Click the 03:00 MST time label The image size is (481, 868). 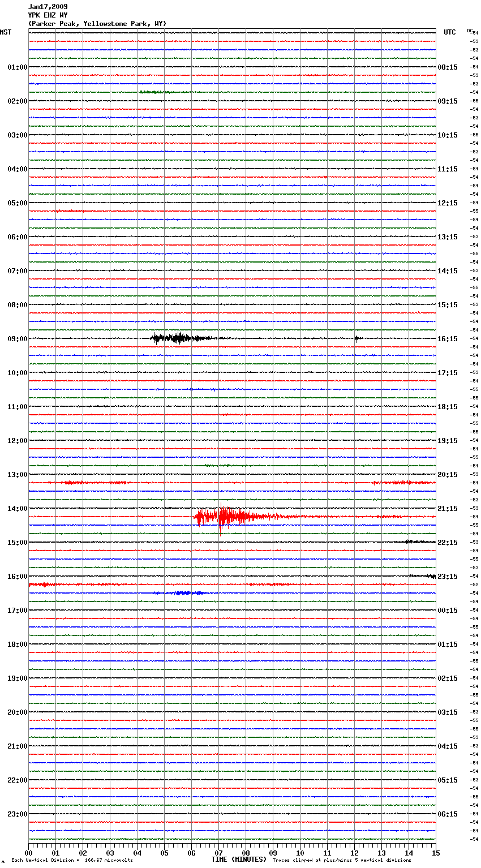18,135
